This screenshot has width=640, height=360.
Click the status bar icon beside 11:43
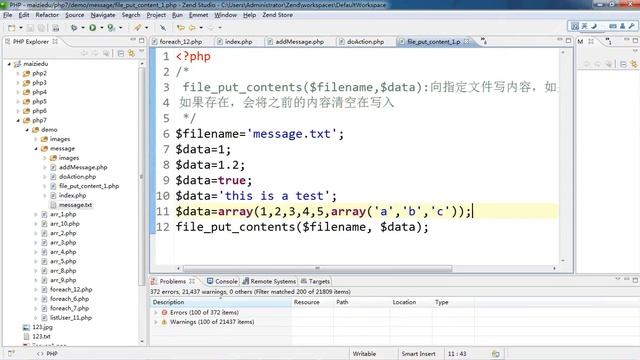coord(496,354)
